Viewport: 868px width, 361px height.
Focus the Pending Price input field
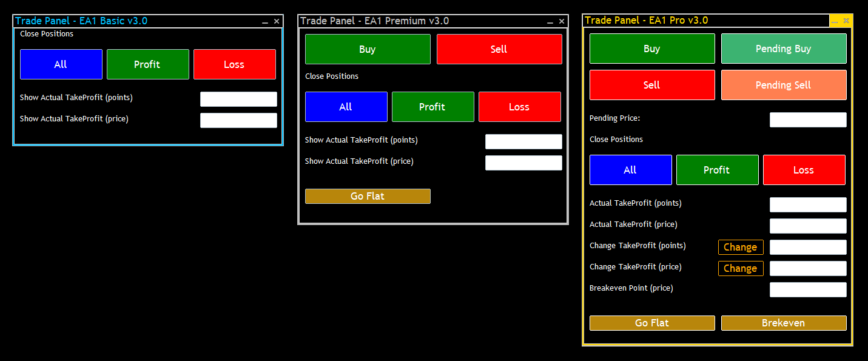808,120
